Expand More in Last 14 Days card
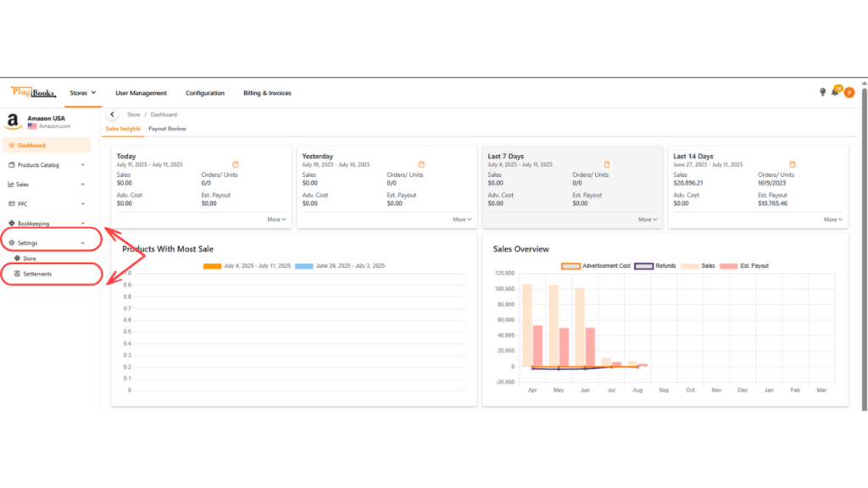This screenshot has width=868, height=488. click(833, 219)
